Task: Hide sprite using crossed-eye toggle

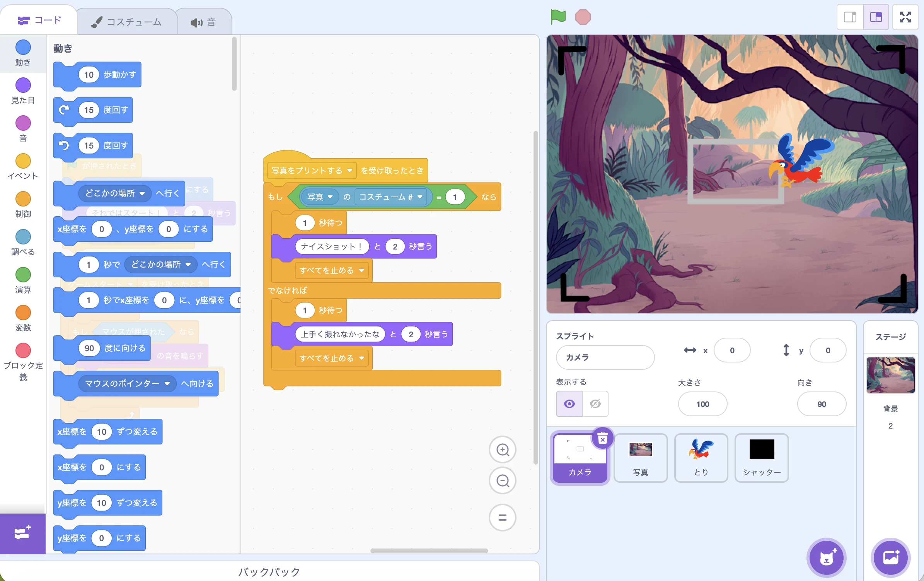Action: pos(595,404)
